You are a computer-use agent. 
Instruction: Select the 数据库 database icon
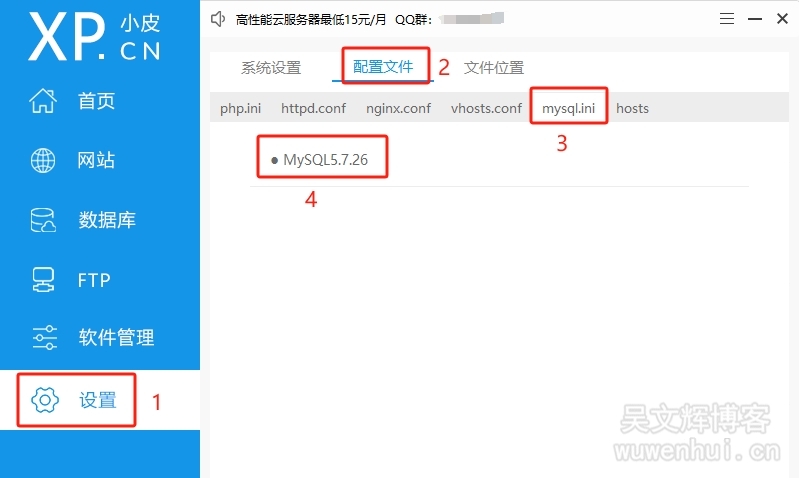click(x=44, y=220)
